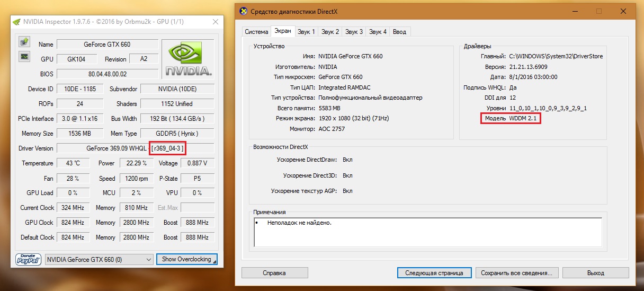
Task: Click the Выход button
Action: (596, 273)
